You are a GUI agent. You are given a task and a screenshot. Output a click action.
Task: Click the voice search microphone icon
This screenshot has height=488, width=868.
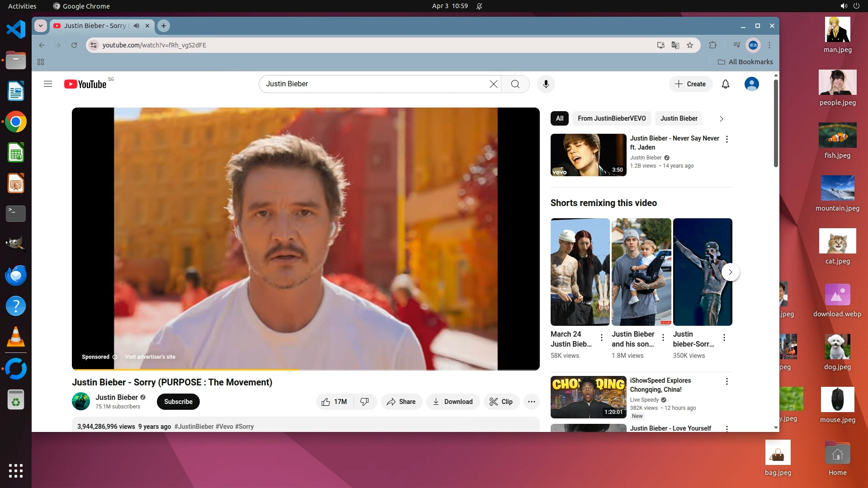[546, 84]
